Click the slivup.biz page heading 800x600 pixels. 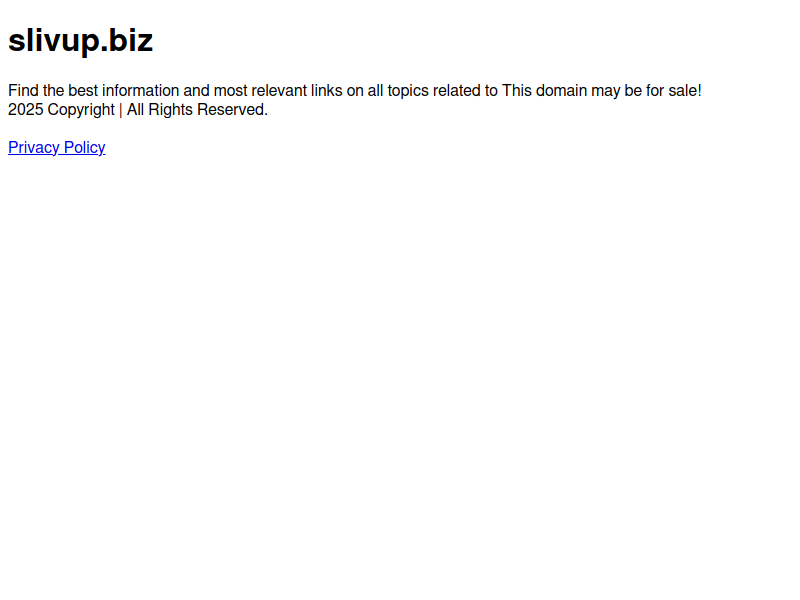[81, 40]
